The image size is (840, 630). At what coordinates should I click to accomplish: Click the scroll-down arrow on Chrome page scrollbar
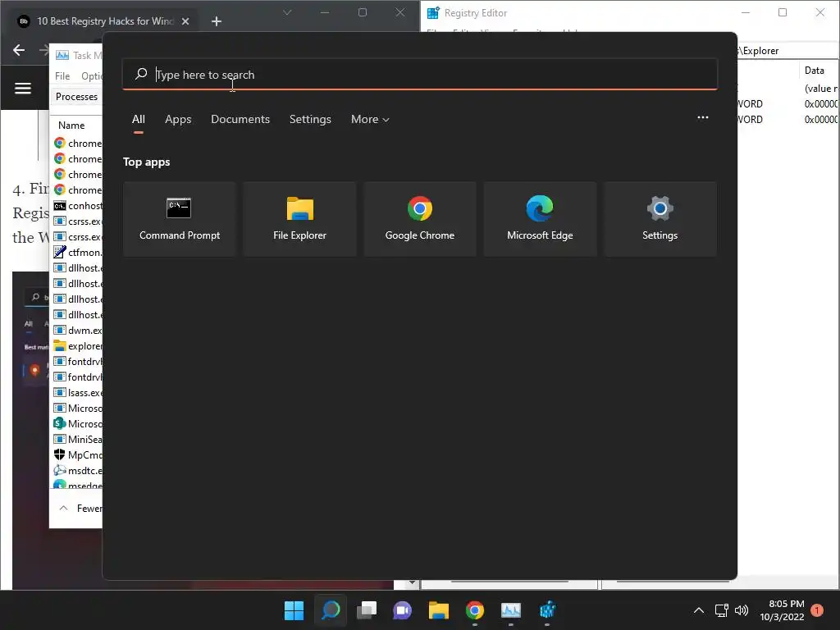click(412, 582)
